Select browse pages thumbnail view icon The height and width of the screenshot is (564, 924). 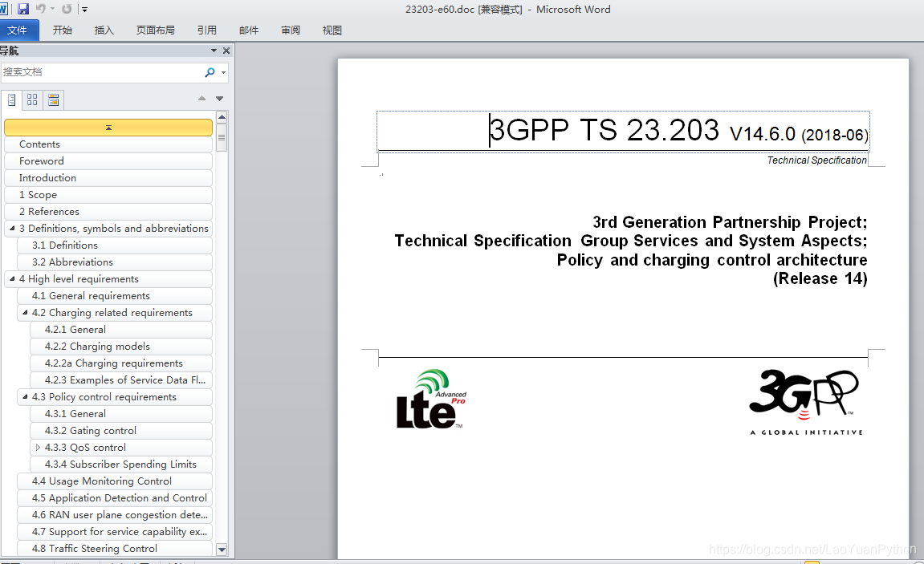pyautogui.click(x=32, y=99)
